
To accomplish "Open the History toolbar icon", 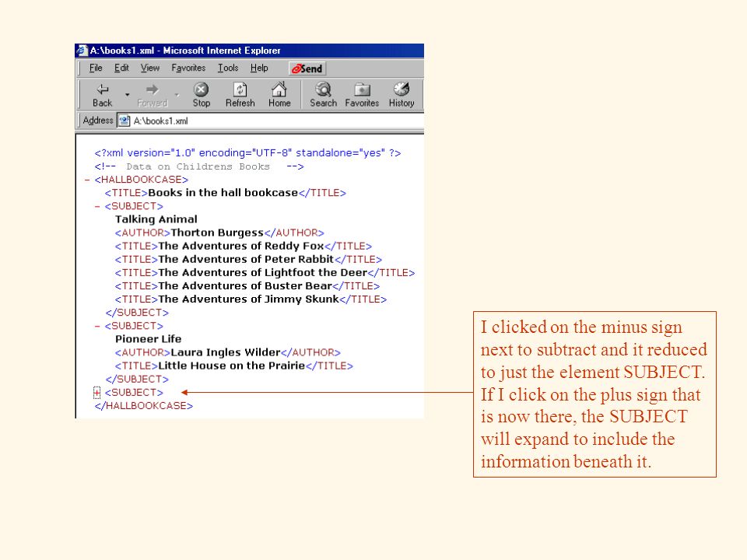I will (x=402, y=89).
